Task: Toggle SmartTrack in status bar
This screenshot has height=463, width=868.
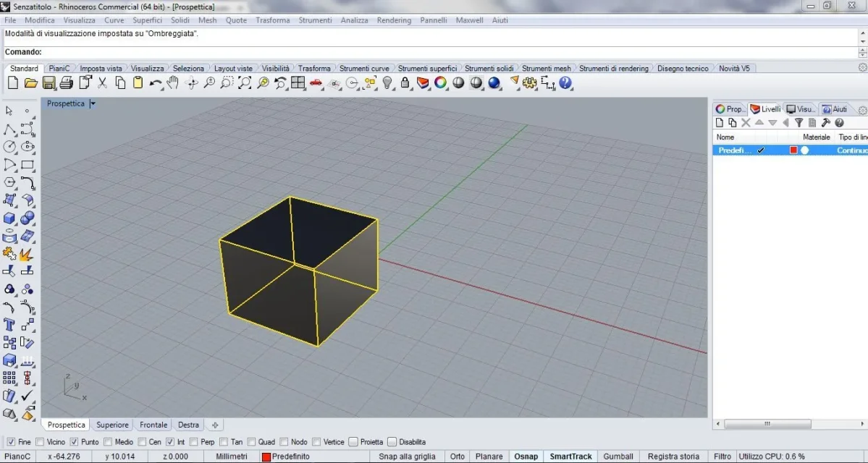Action: click(570, 456)
